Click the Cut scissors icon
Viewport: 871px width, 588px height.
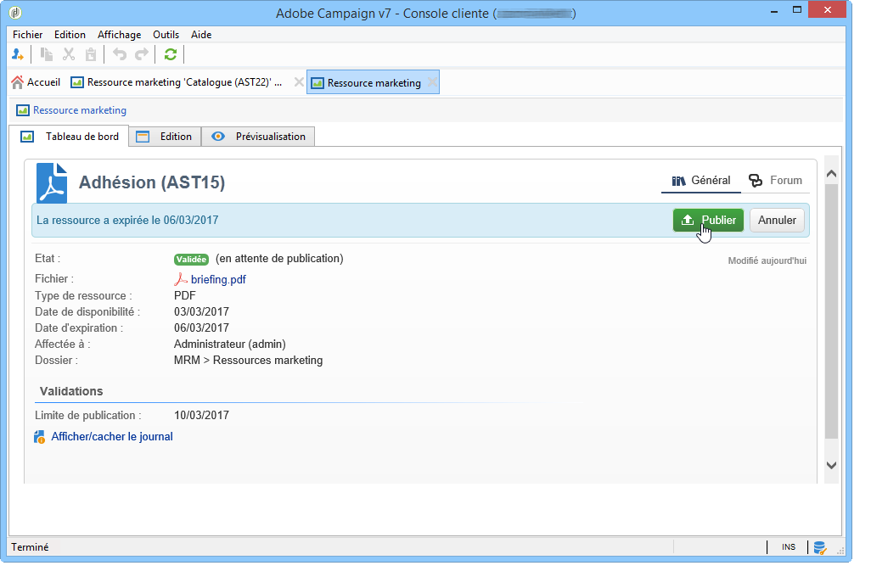[x=69, y=54]
